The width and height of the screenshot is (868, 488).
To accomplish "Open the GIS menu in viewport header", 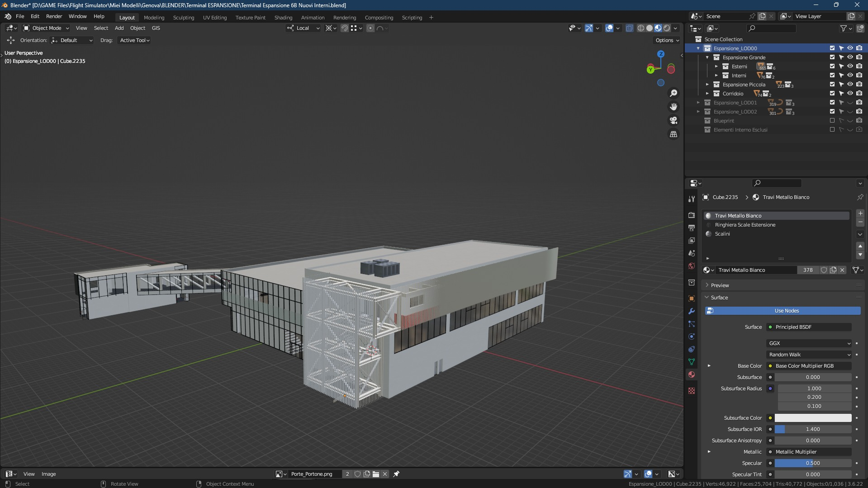I will click(156, 28).
